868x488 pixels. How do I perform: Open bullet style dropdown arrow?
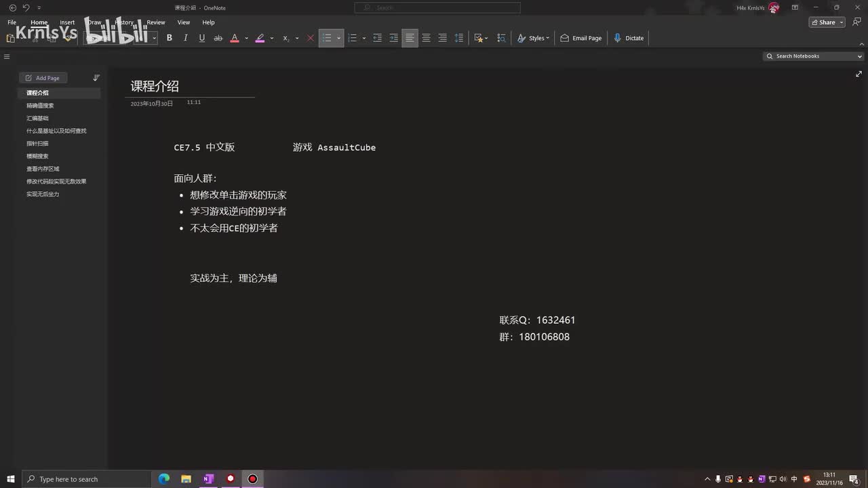pos(338,38)
